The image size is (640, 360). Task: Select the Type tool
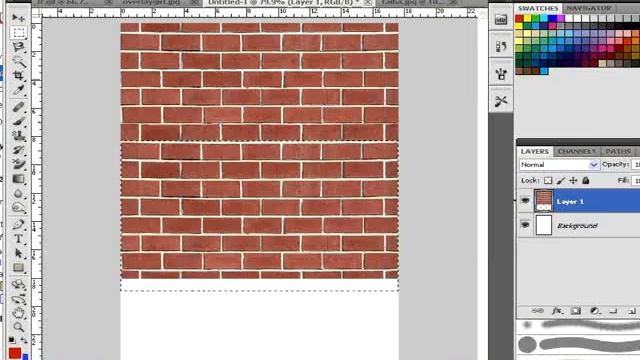click(18, 239)
